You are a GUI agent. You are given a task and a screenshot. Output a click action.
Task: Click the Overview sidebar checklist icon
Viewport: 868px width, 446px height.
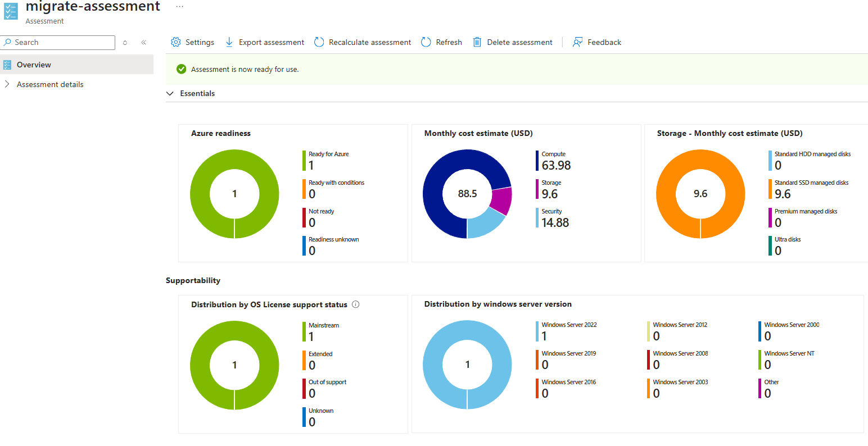7,65
